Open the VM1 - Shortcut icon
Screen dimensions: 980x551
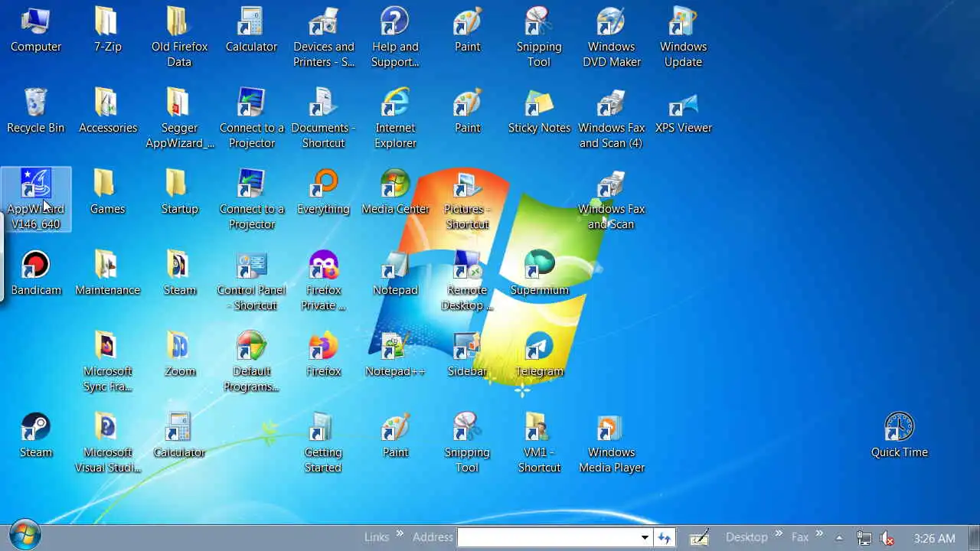tap(540, 444)
